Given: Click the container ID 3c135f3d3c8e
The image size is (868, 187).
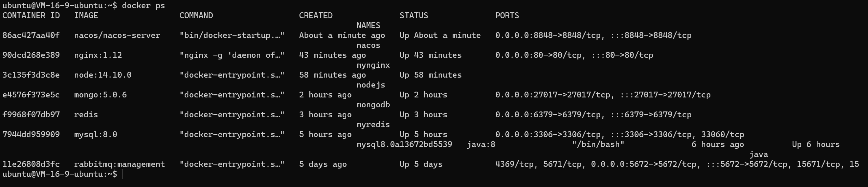Looking at the screenshot, I should [31, 75].
